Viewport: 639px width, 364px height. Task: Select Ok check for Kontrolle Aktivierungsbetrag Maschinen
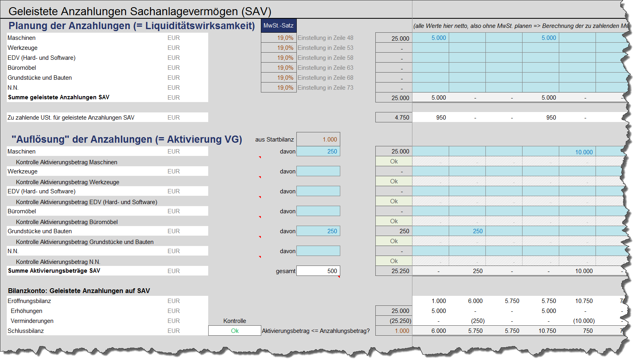[394, 161]
